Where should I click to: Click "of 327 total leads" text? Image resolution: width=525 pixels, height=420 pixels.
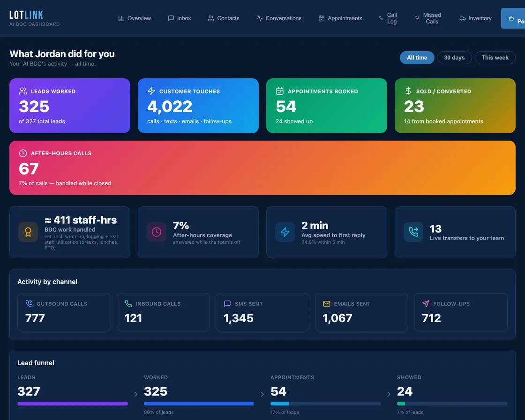(42, 121)
